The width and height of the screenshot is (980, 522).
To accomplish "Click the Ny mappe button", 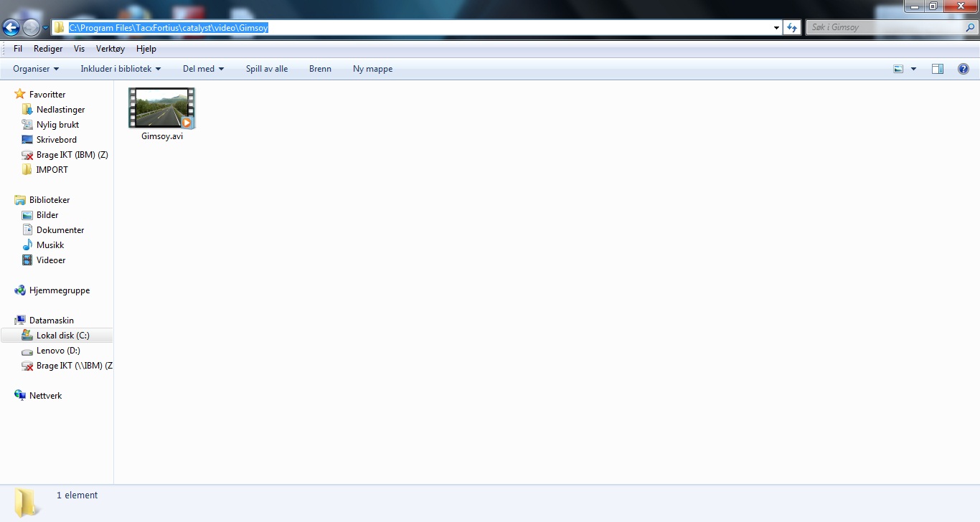I will [372, 69].
